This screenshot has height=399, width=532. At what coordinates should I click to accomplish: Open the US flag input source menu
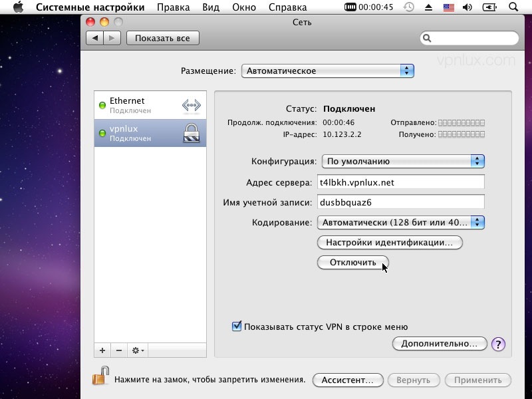448,7
